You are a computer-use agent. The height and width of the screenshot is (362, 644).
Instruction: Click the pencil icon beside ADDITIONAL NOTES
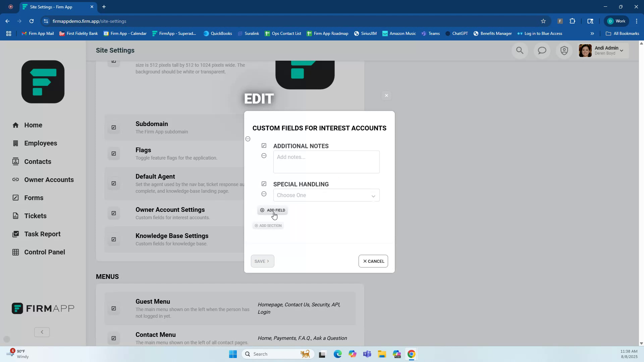point(264,145)
